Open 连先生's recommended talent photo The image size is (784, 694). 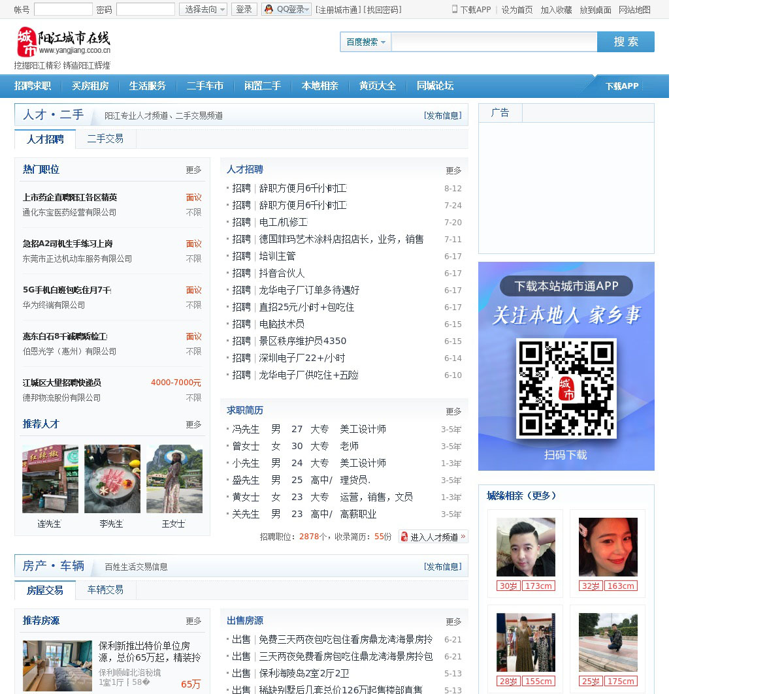click(x=50, y=479)
